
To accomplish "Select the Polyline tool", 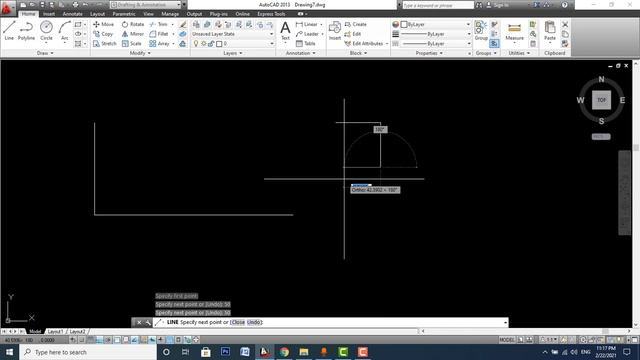I will (x=26, y=31).
